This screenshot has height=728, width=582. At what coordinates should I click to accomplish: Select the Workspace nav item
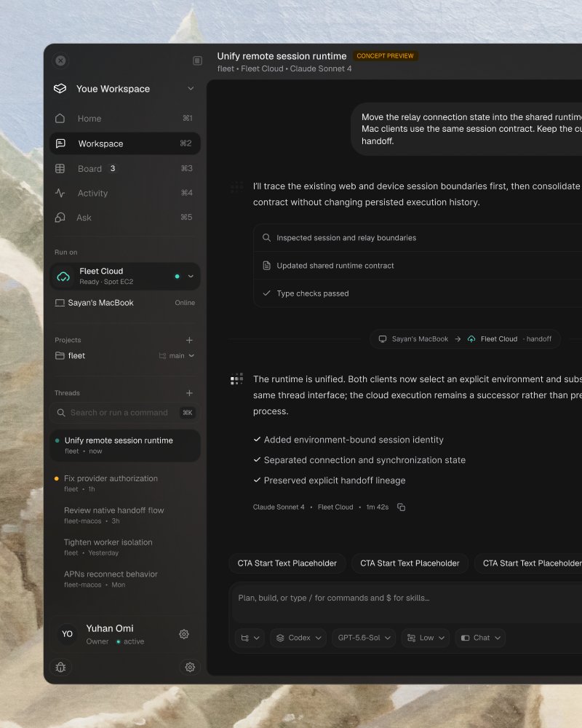125,143
